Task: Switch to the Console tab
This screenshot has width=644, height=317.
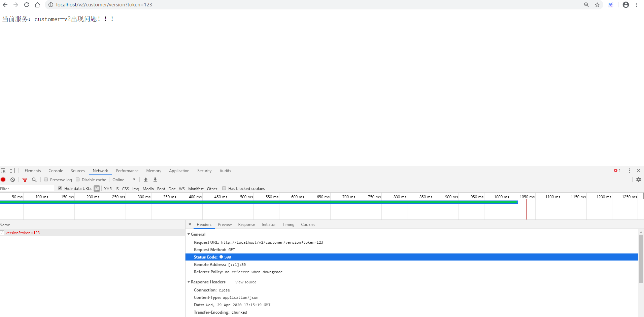Action: click(x=56, y=171)
